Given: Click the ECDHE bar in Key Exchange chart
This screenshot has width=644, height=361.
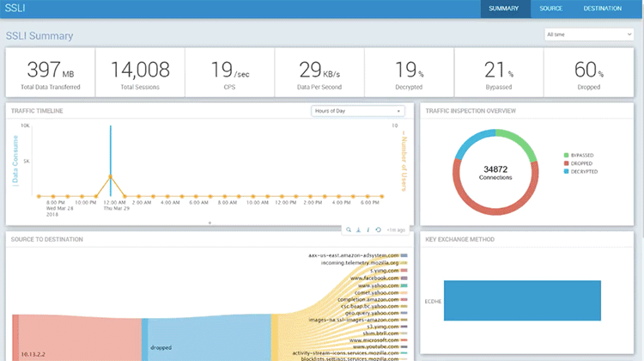Looking at the screenshot, I should tap(522, 301).
